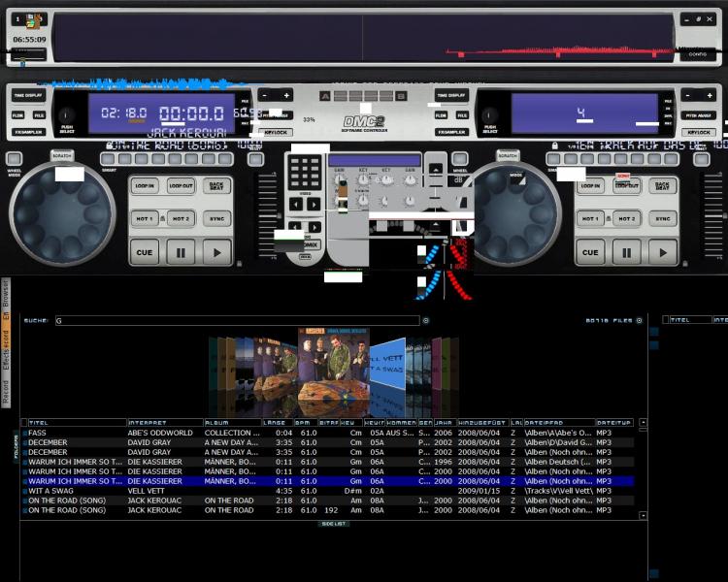Start playback on the left deck
The image size is (728, 582).
coord(216,252)
